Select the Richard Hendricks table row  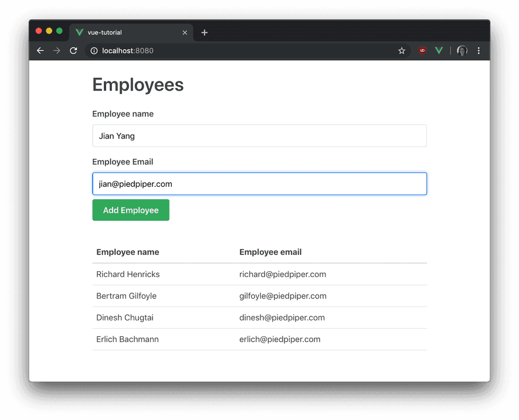[x=128, y=274]
